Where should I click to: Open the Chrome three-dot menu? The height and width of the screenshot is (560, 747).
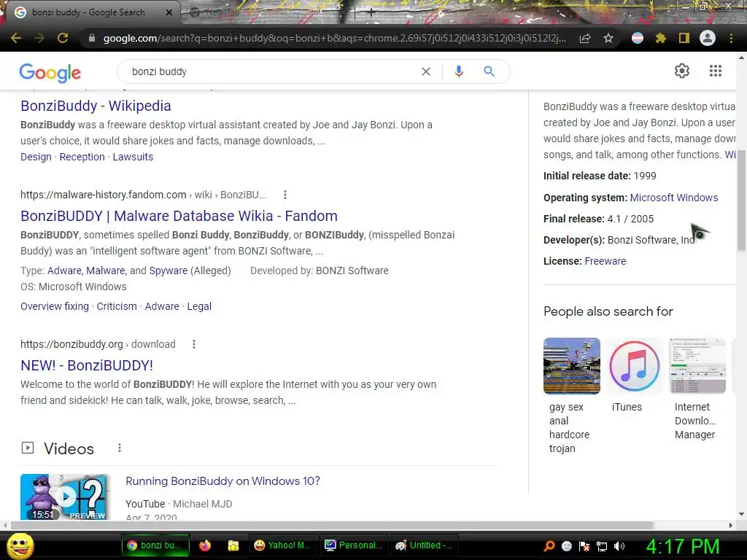[x=731, y=38]
